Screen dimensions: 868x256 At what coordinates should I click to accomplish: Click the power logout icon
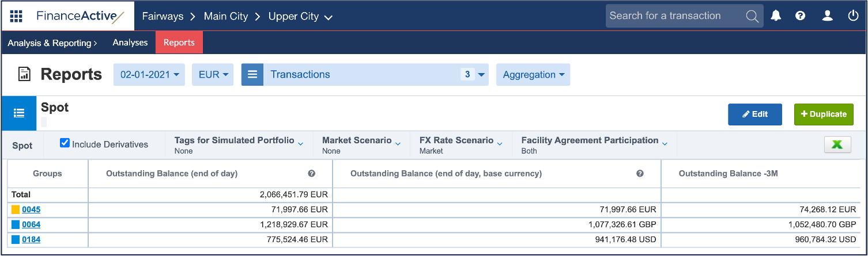[853, 16]
